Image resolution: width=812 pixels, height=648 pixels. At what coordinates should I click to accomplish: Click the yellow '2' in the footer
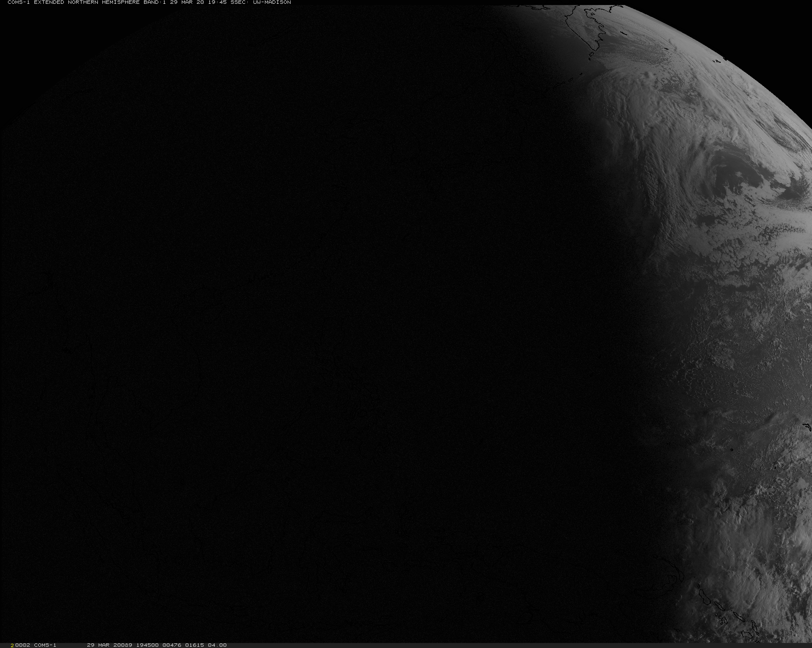12,645
